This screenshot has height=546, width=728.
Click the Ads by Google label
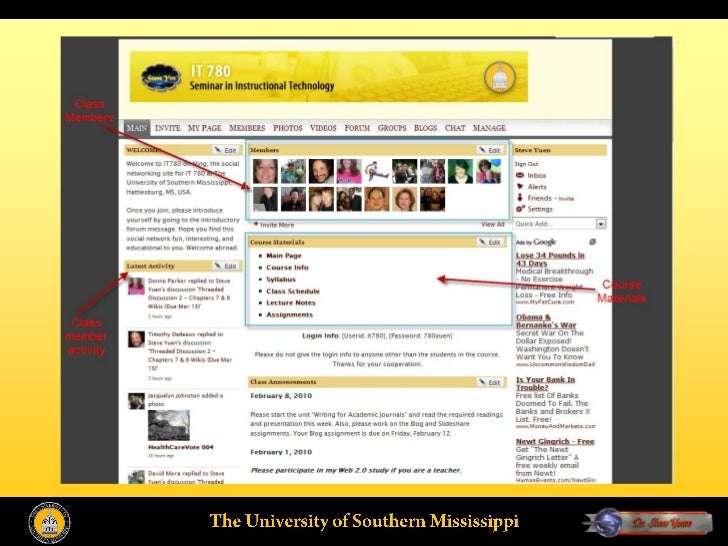click(535, 242)
